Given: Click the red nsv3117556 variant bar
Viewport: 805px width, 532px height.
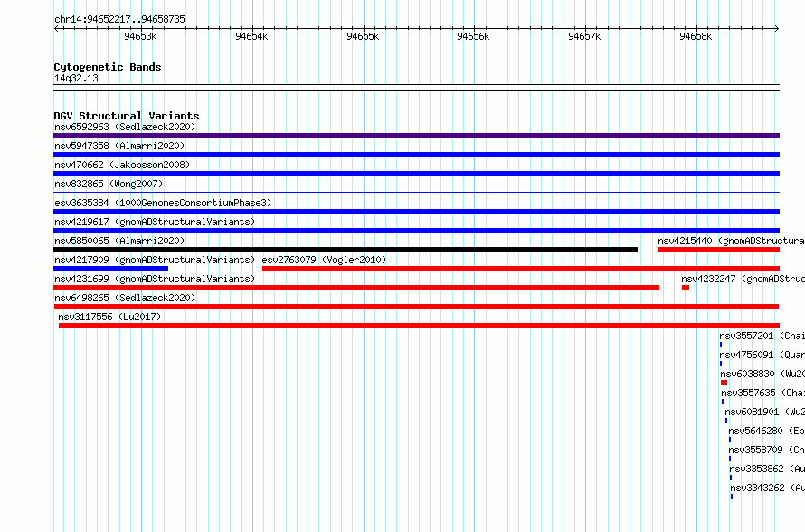Looking at the screenshot, I should click(x=419, y=326).
